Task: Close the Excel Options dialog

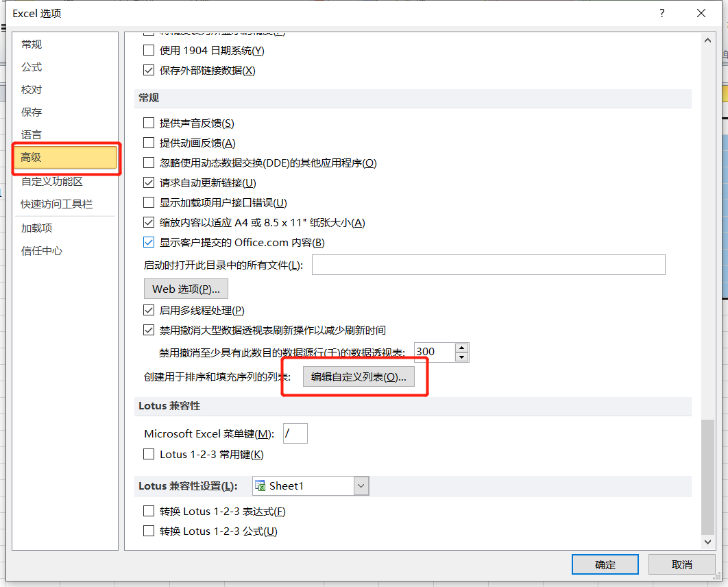Action: [x=701, y=13]
